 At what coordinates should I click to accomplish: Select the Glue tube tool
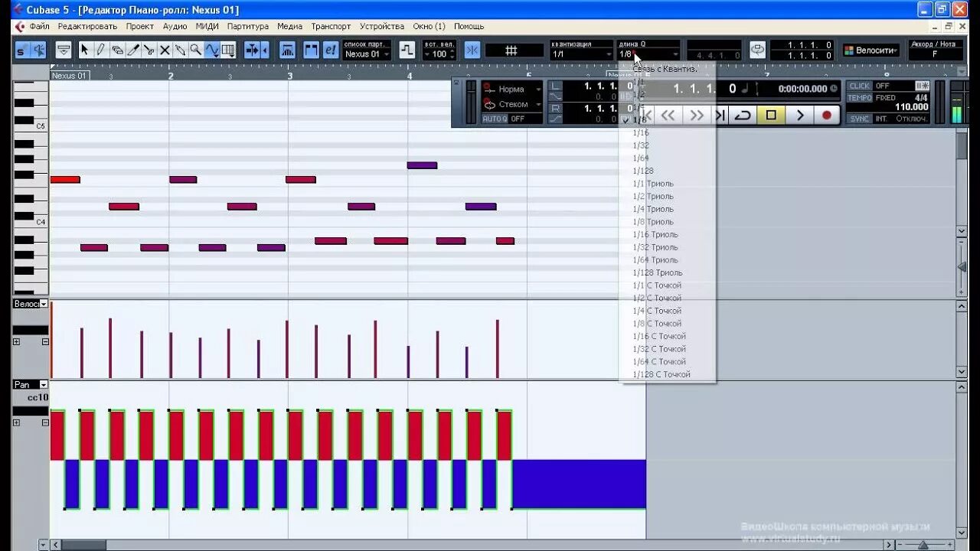click(x=181, y=51)
